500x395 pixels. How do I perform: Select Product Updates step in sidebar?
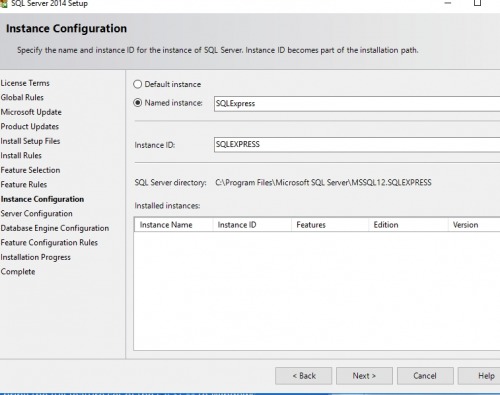click(x=30, y=127)
